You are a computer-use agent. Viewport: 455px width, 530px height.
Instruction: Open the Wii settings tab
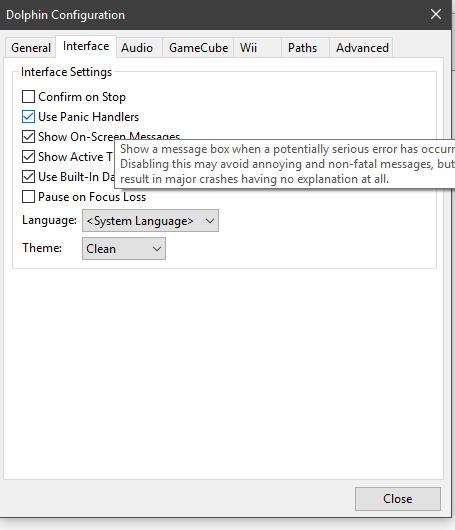[x=248, y=48]
